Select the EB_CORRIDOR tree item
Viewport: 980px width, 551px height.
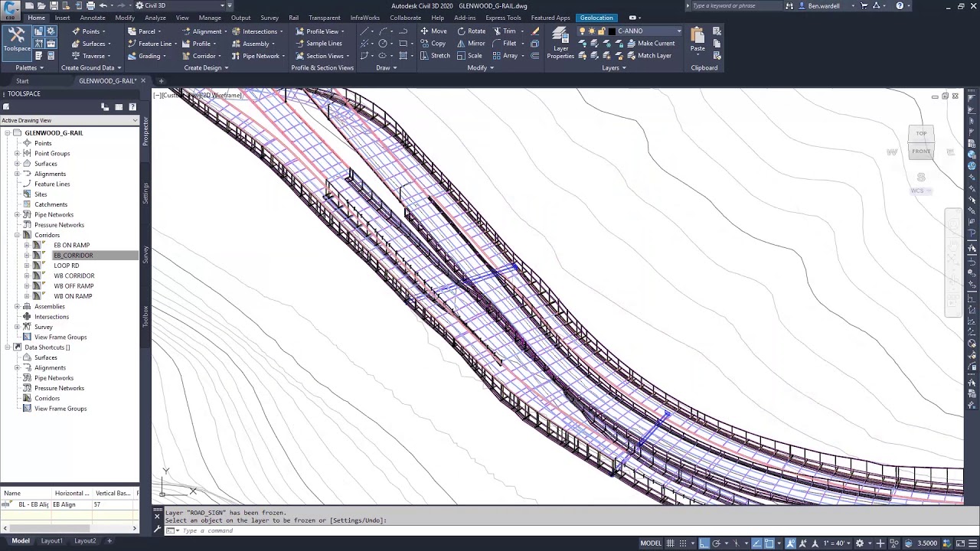coord(73,256)
